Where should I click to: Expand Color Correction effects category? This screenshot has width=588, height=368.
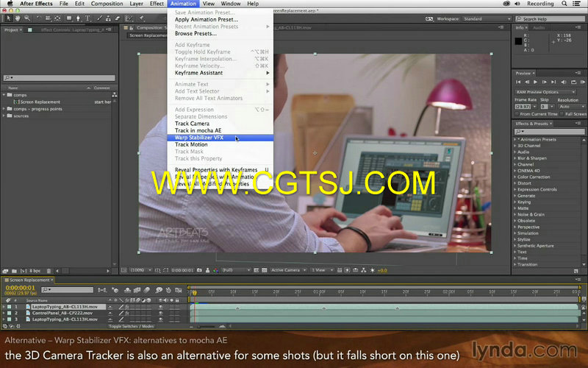[515, 177]
